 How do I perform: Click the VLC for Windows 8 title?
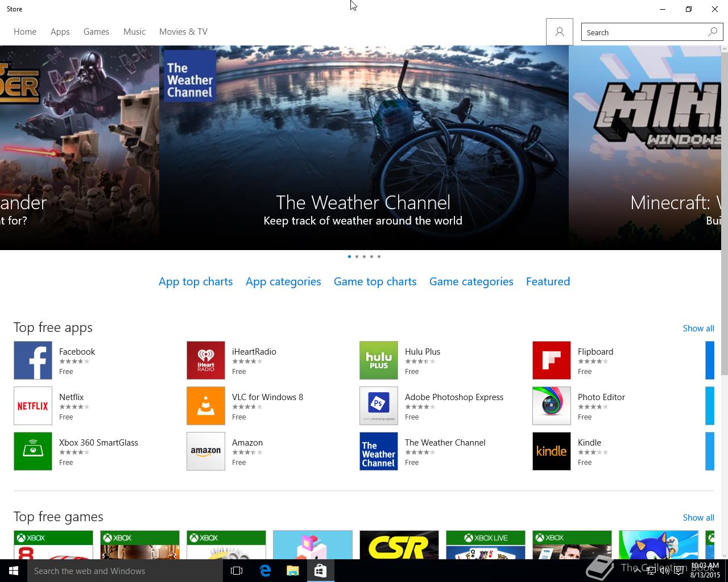click(267, 397)
